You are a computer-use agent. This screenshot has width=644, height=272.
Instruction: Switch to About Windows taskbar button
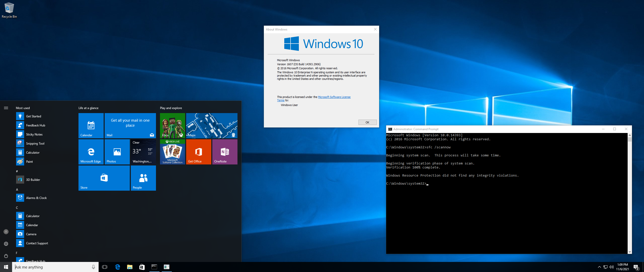click(167, 267)
